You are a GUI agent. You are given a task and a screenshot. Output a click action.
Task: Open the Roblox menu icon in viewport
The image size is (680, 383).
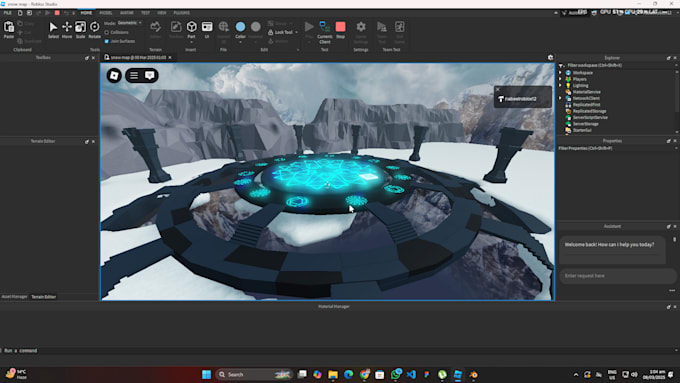114,75
